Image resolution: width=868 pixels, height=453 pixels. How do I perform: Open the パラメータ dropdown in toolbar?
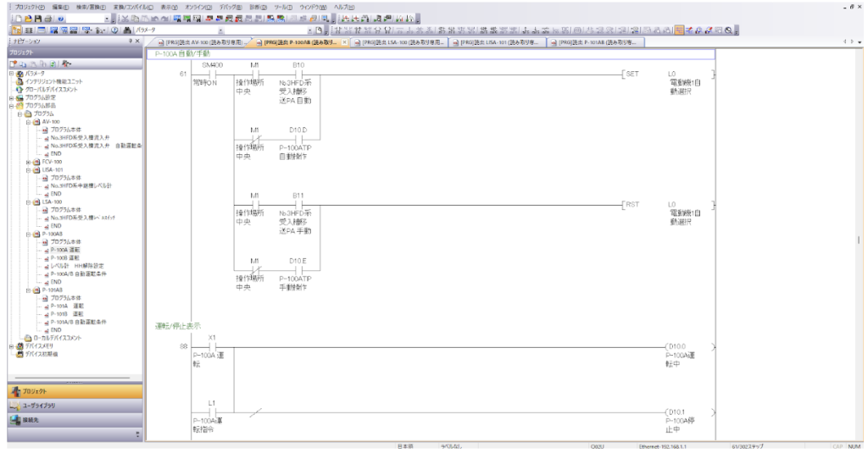tap(221, 30)
